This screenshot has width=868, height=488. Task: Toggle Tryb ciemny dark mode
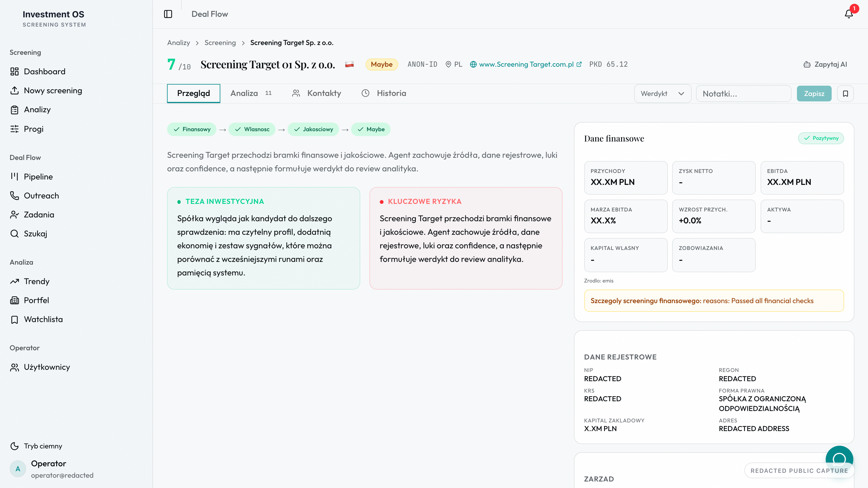pos(36,446)
